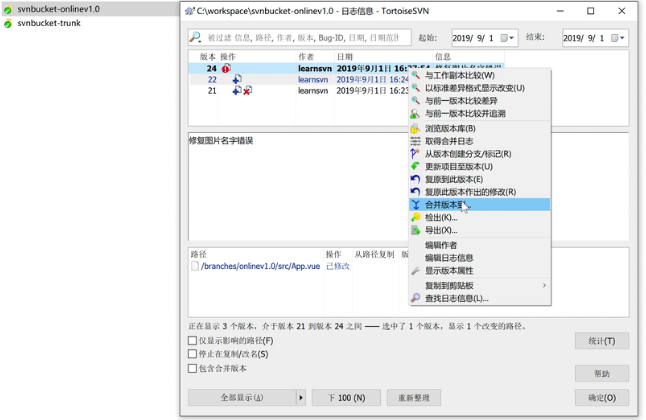
Task: Open the 结束 date picker dropdown
Action: click(618, 38)
